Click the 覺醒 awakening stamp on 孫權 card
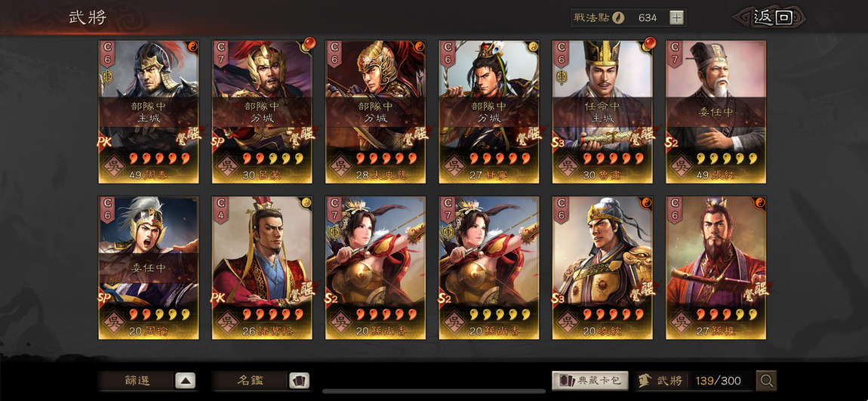This screenshot has height=401, width=868. [757, 291]
